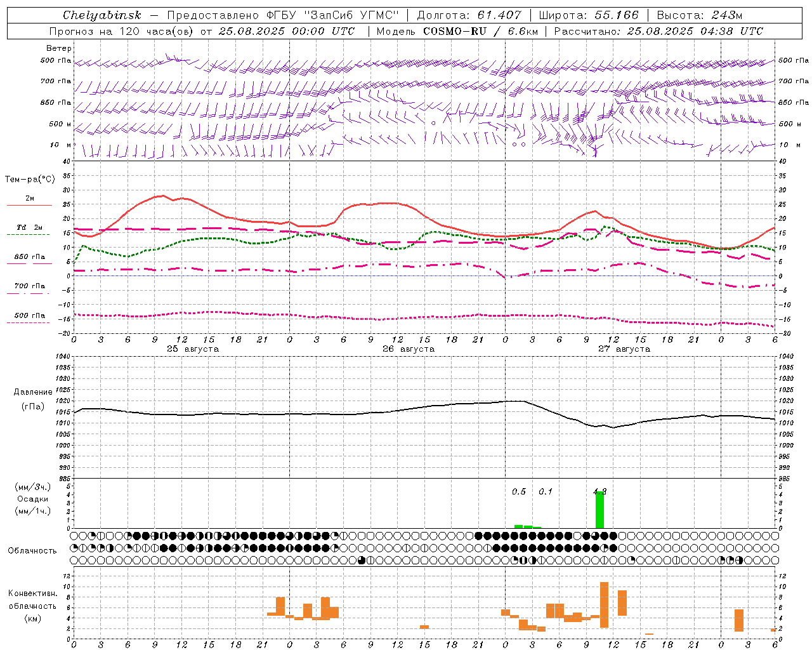Screen dimensions: 812x650
Task: Click the tallest green precipitation bar
Action: coord(599,510)
